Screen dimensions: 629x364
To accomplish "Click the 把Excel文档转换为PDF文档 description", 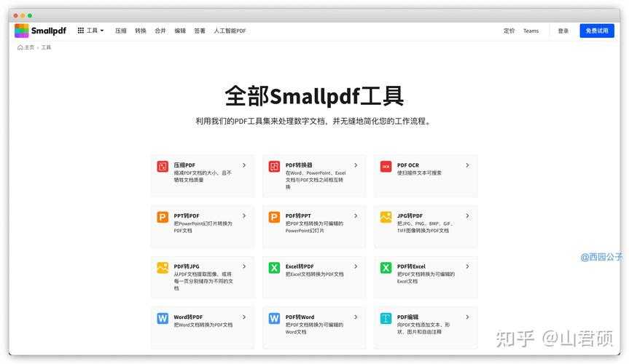I will (x=315, y=274).
